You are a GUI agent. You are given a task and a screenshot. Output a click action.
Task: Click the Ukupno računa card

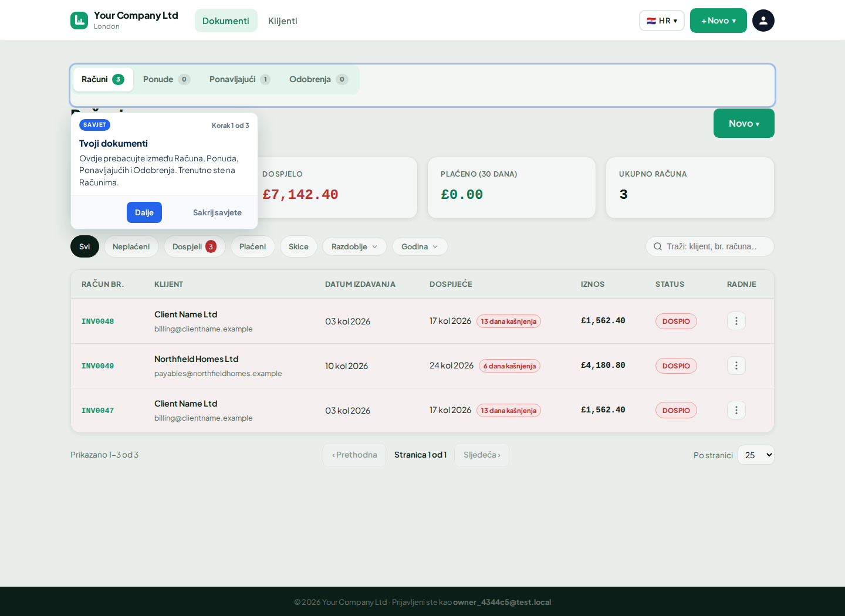click(x=690, y=188)
